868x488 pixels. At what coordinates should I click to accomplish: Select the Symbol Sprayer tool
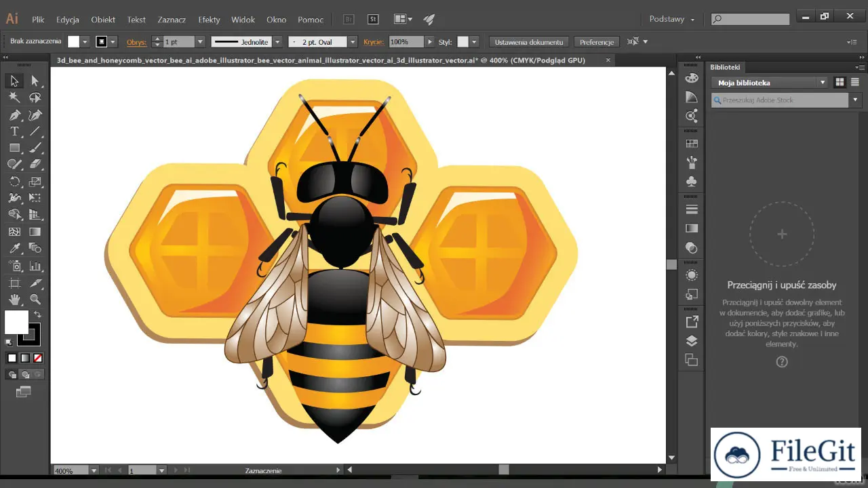click(x=14, y=266)
